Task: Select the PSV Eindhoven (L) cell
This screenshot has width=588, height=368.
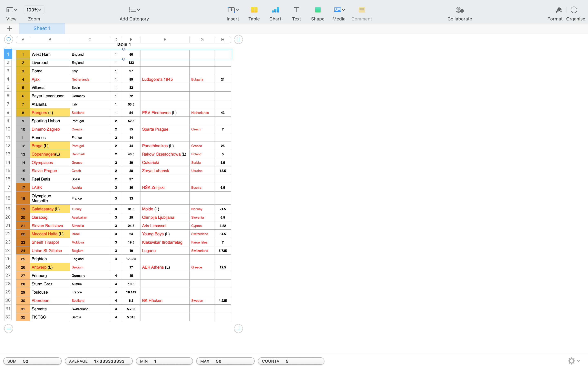Action: click(165, 112)
